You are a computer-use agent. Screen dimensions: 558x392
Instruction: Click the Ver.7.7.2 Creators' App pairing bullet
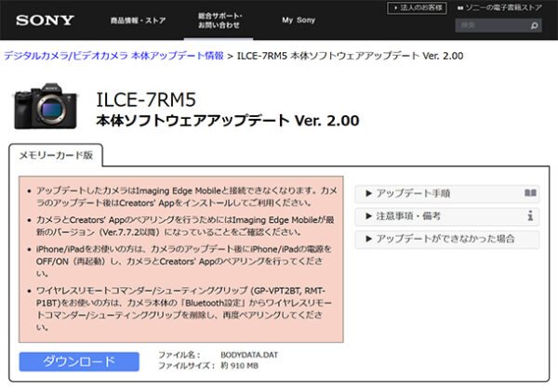coord(182,226)
